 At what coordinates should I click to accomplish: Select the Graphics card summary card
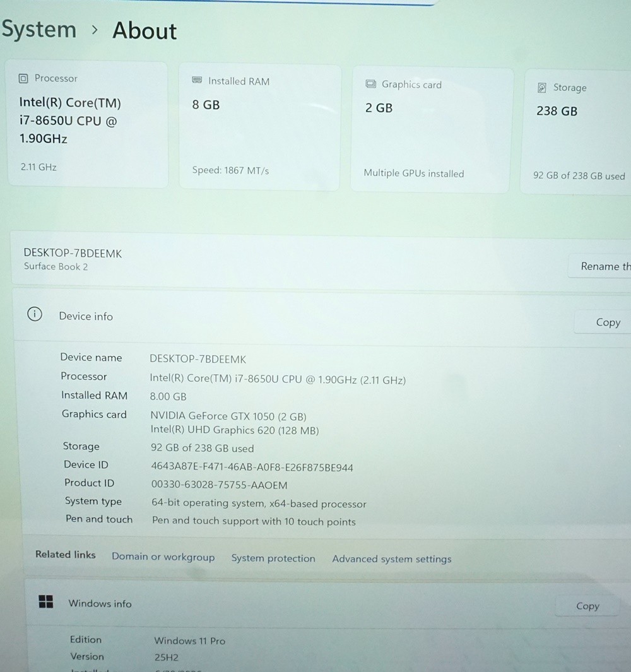click(431, 130)
